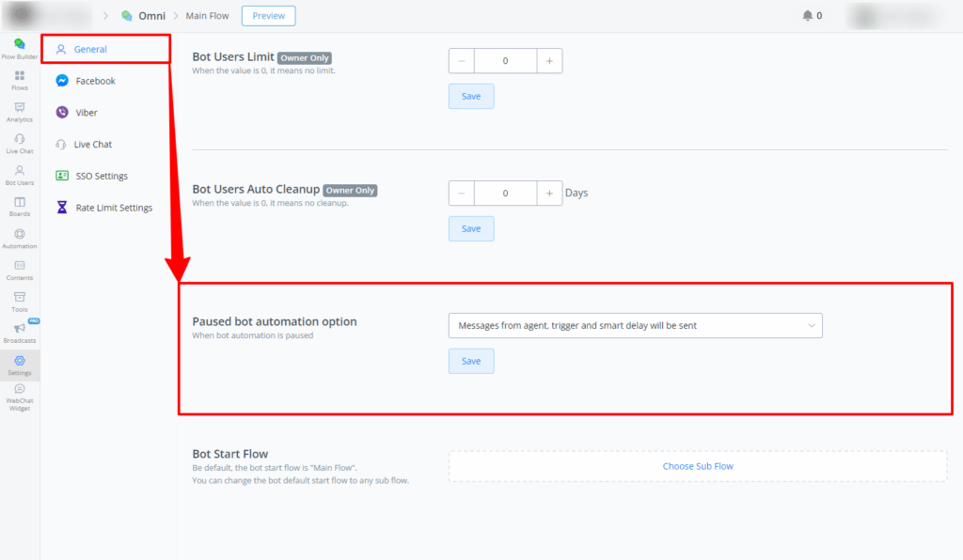The height and width of the screenshot is (560, 963).
Task: Open Flow Builder in left sidebar
Action: click(x=20, y=48)
